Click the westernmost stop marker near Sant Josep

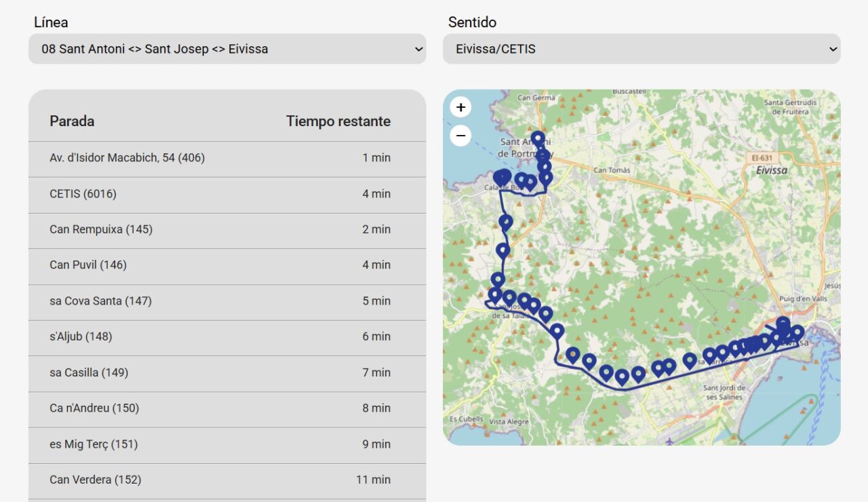pos(495,294)
